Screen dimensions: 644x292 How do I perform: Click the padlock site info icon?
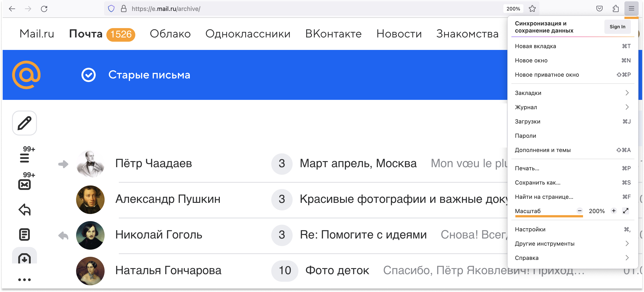coord(124,9)
